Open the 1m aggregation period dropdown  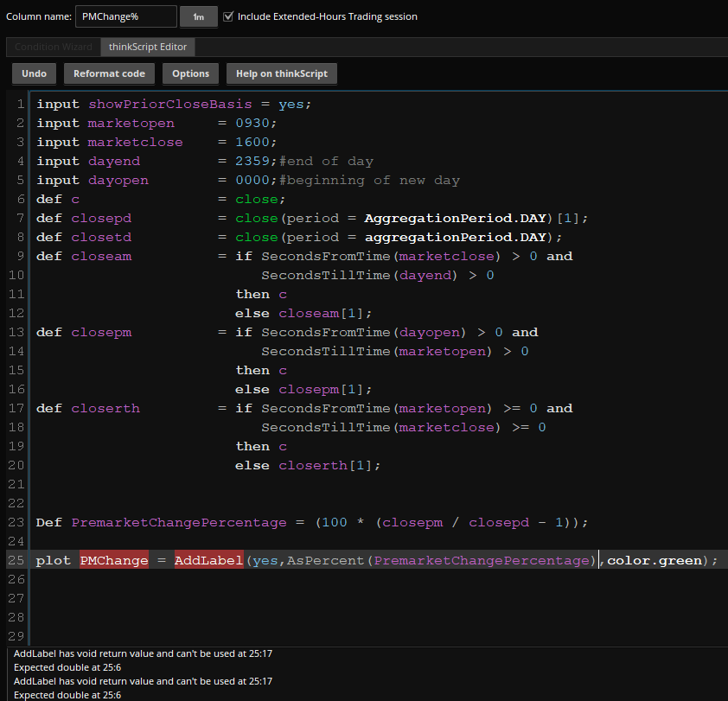(199, 16)
